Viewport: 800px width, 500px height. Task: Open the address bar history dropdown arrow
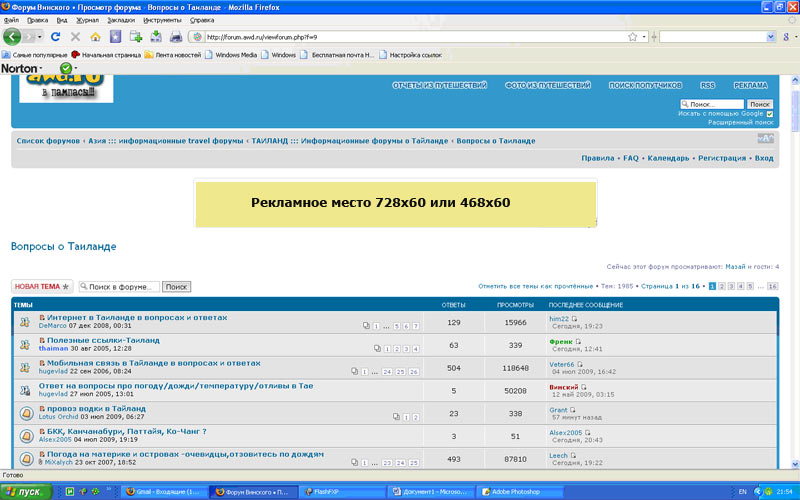point(644,37)
